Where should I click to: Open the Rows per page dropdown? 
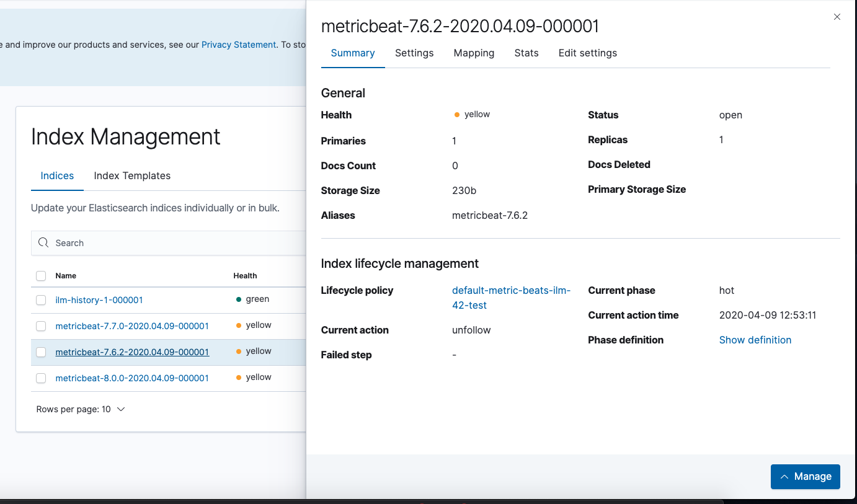coord(81,409)
